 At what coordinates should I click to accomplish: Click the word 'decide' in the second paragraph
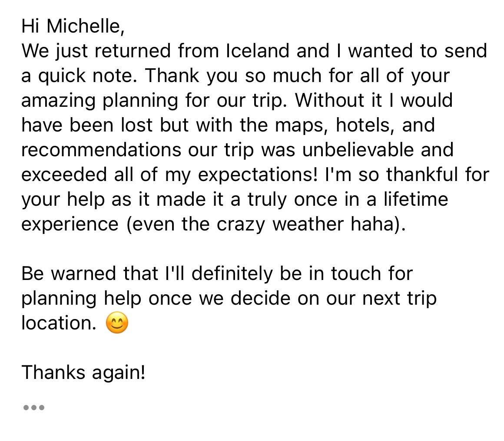pos(259,298)
